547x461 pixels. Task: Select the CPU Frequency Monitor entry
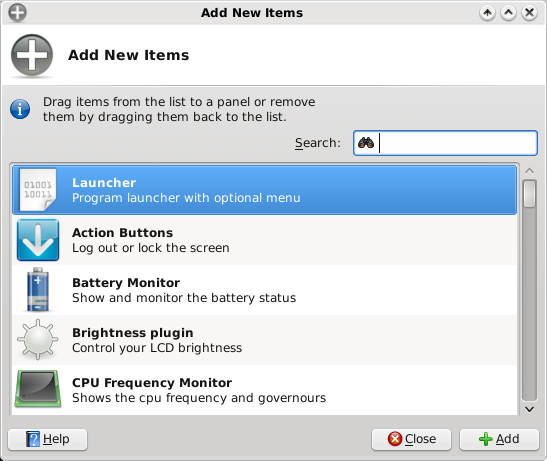pos(264,390)
